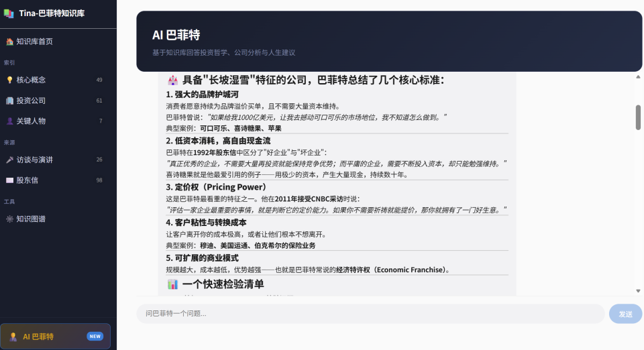Focus the 问巴菲特一个问题 input field
Image resolution: width=644 pixels, height=350 pixels.
(370, 314)
